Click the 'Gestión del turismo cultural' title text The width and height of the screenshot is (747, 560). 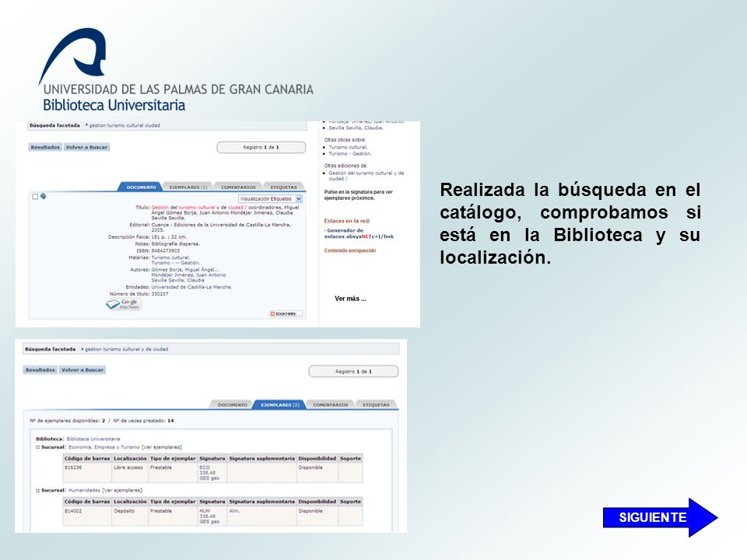pyautogui.click(x=183, y=208)
